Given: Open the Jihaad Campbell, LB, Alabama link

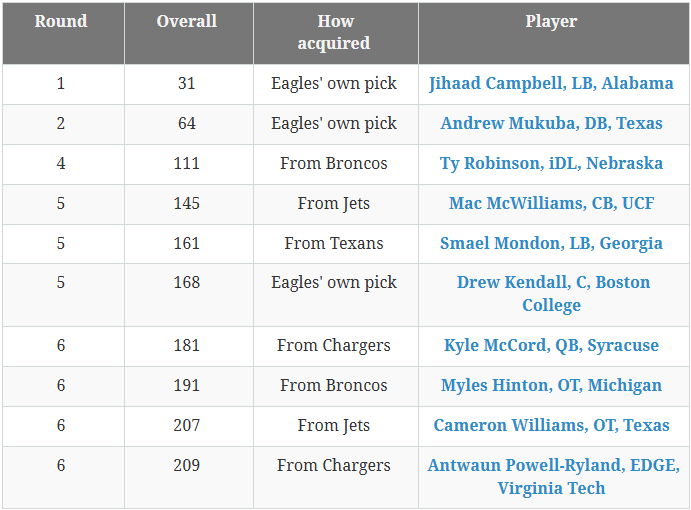Looking at the screenshot, I should [x=551, y=84].
